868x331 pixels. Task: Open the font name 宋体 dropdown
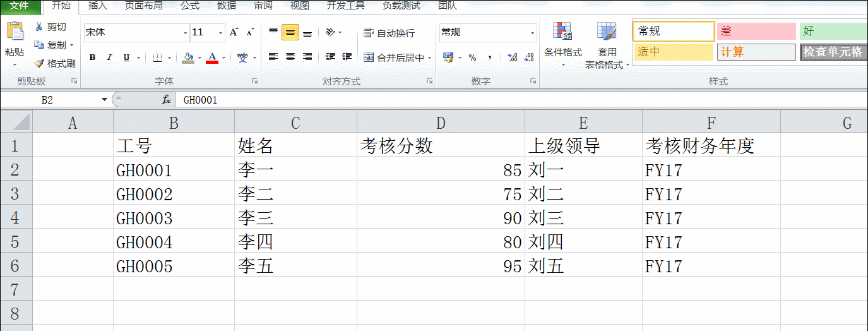tap(185, 32)
